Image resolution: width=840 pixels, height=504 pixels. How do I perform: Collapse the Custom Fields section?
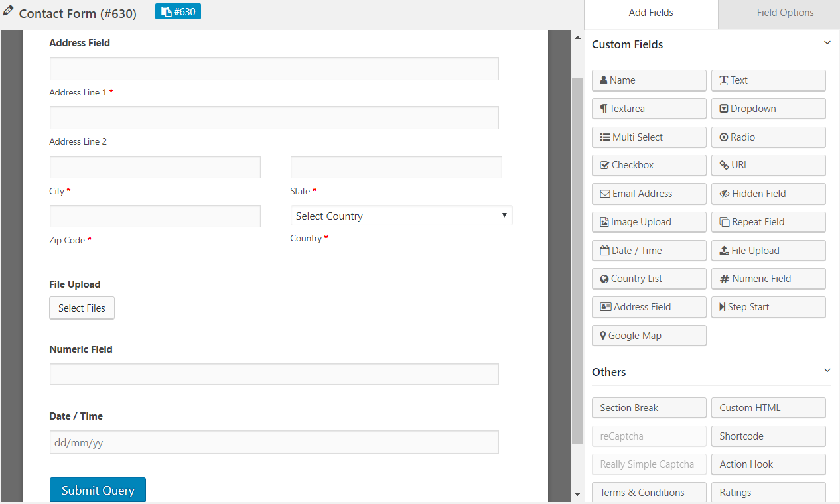pos(827,43)
